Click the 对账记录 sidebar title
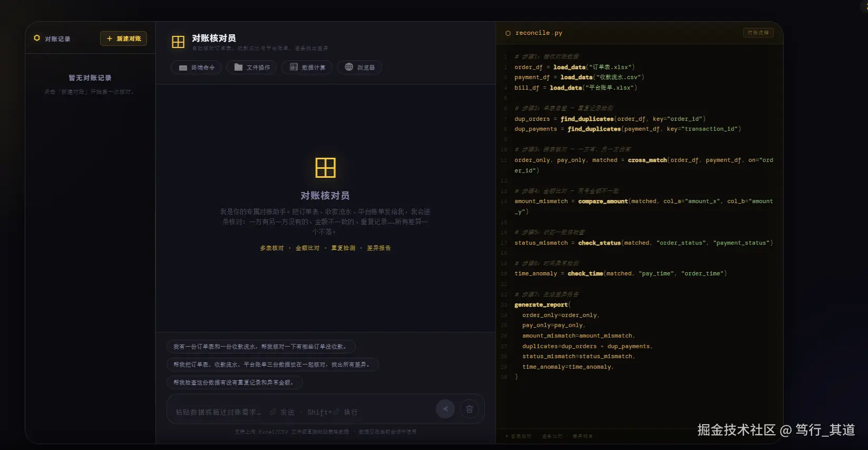 (x=57, y=39)
